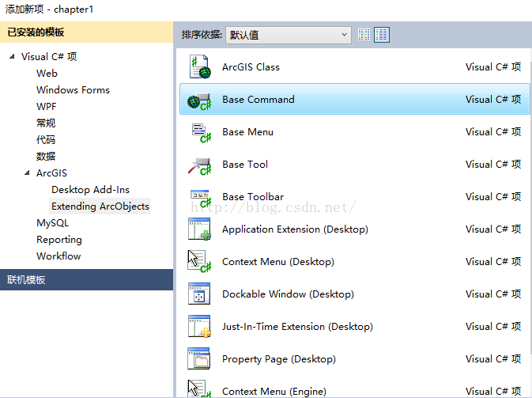Select the 代码 category

[x=46, y=139]
